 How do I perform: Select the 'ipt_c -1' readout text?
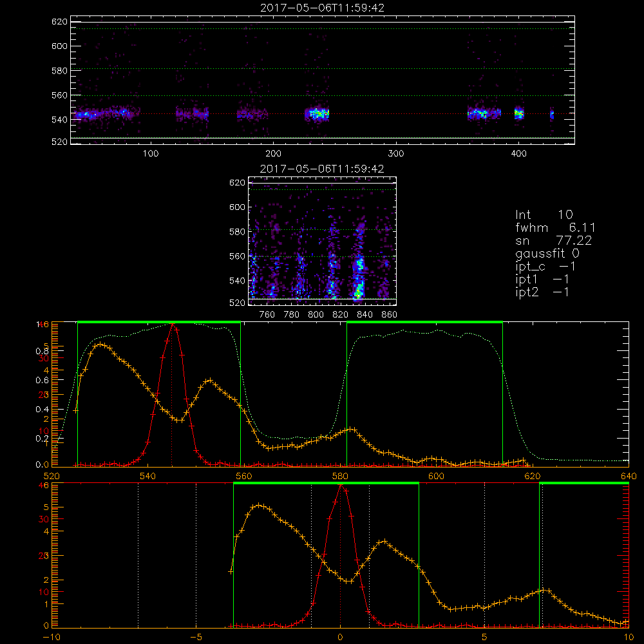(x=546, y=267)
